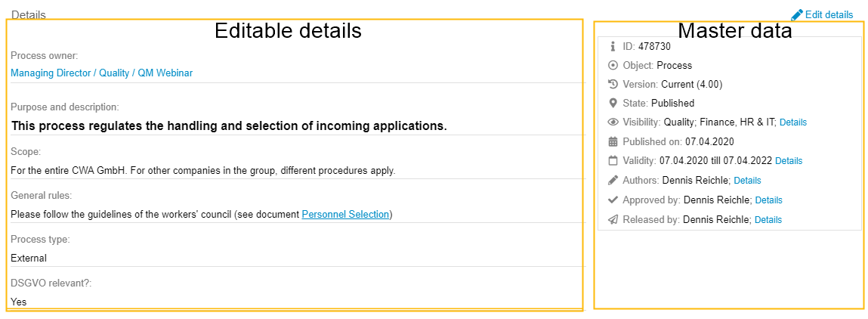Open Managing Director / Quality / QM Webinar link
Screen dimensions: 868x319
102,73
